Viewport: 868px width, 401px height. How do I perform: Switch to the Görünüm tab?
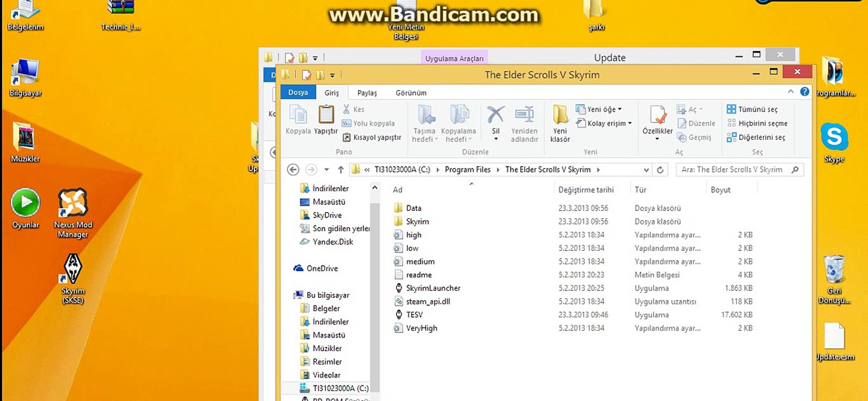pyautogui.click(x=411, y=93)
